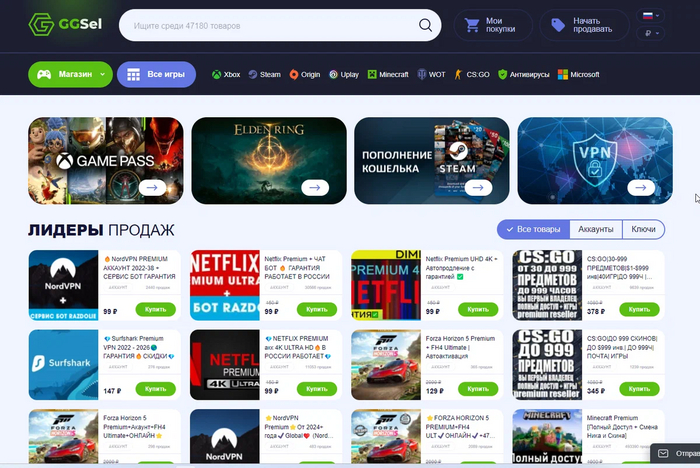Open NordVPN Premium product thumbnail
The height and width of the screenshot is (468, 700).
[63, 285]
